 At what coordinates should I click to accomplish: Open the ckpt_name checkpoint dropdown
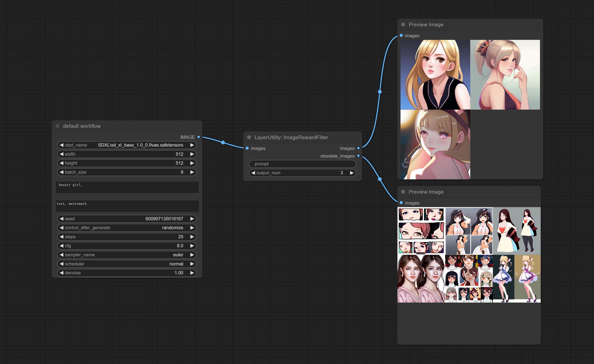pos(140,145)
